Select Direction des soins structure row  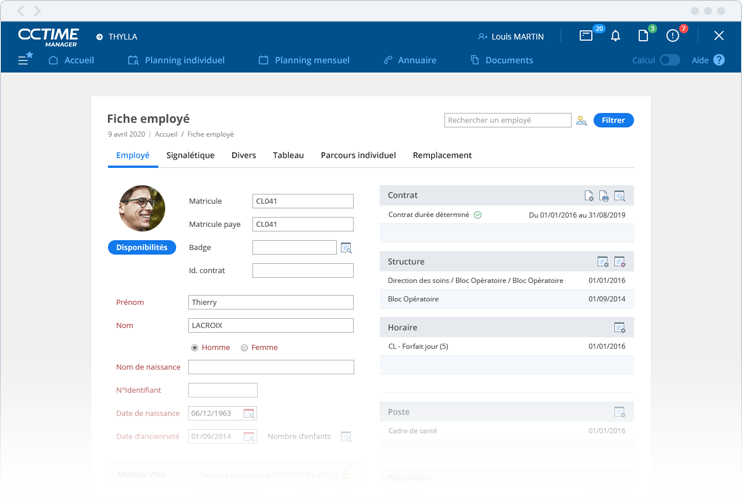[x=506, y=281]
